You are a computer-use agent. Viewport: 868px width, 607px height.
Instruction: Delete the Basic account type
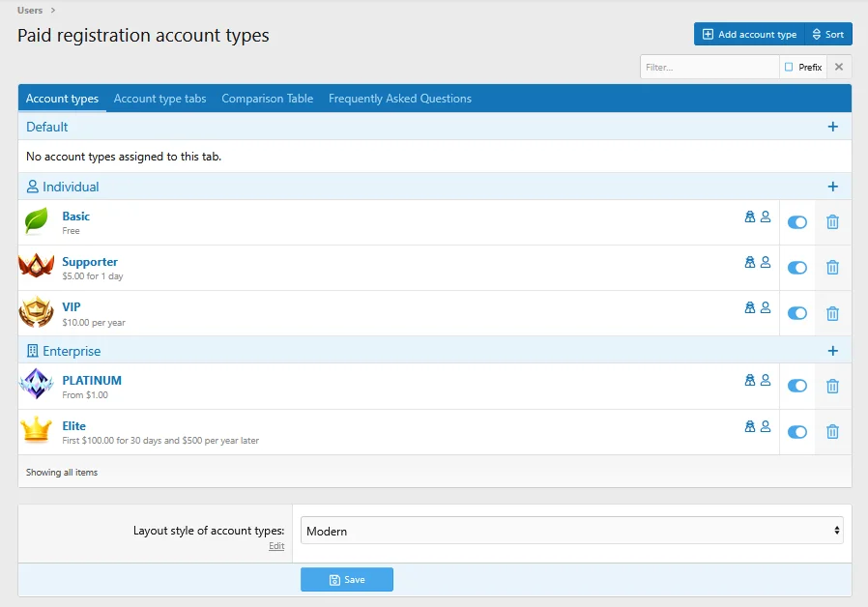[x=832, y=222]
